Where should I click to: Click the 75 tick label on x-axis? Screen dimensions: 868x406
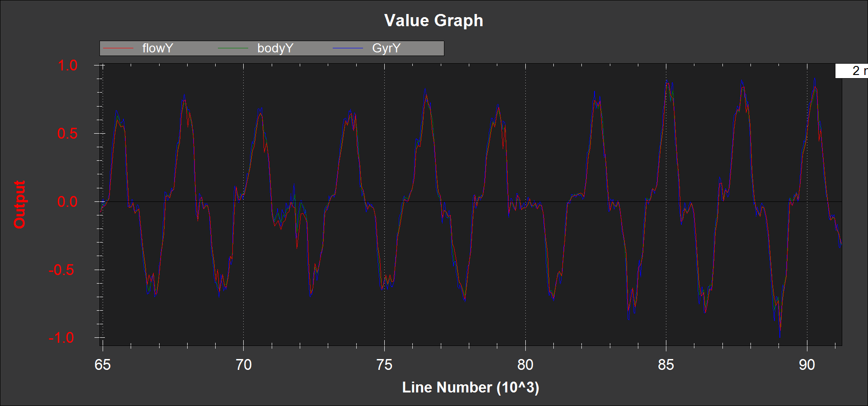click(384, 365)
